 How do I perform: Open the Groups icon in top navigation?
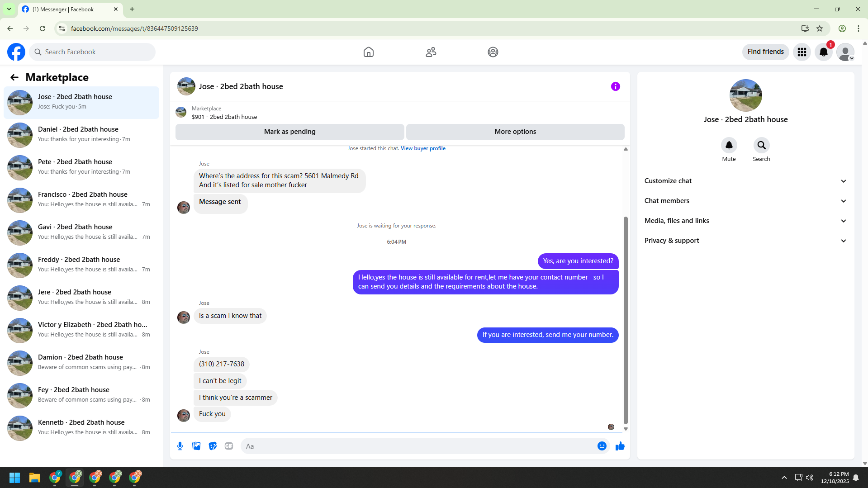[x=493, y=52]
